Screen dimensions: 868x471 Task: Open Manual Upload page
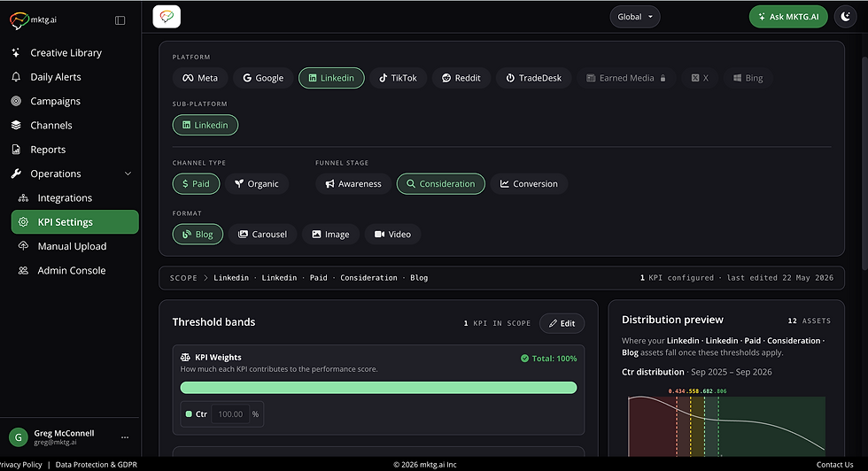click(72, 246)
